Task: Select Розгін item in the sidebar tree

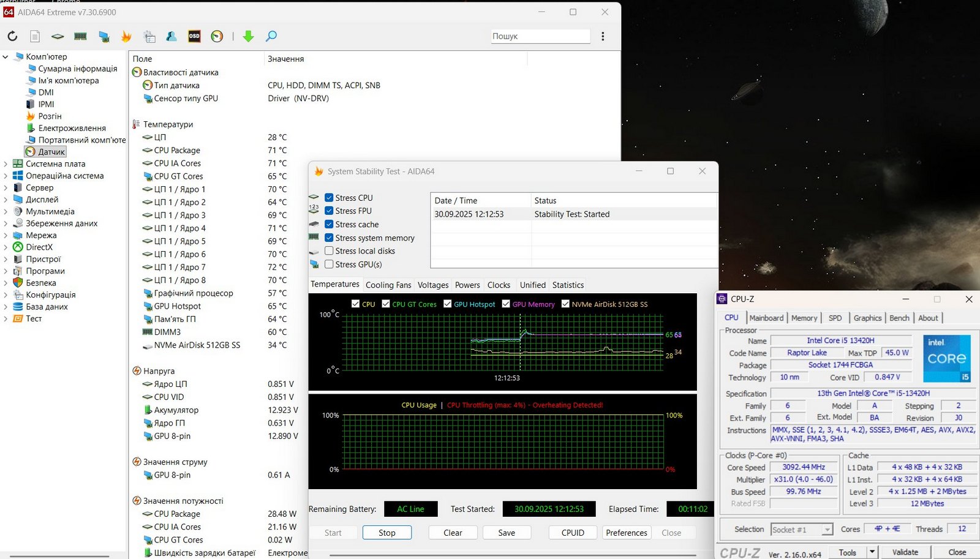Action: point(50,116)
